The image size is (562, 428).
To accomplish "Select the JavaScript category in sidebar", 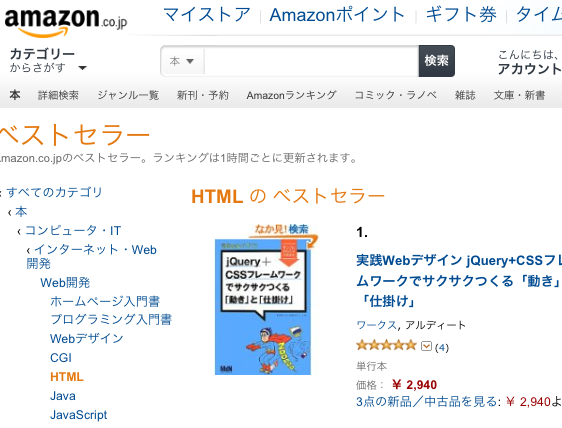I will (x=78, y=415).
